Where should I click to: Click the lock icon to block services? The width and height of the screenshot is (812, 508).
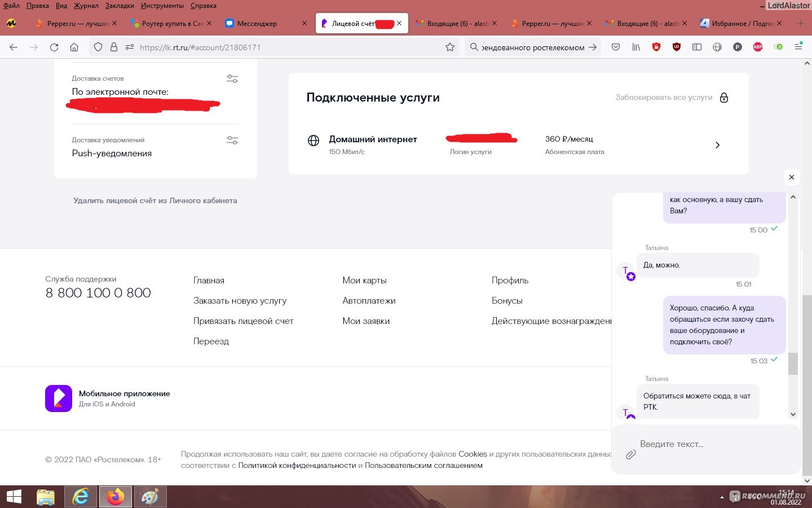[x=724, y=98]
